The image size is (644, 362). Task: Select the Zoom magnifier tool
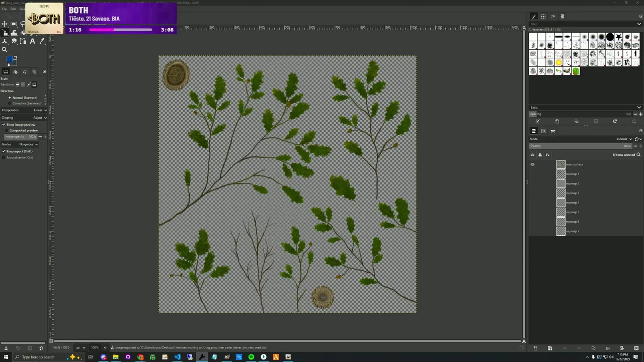5,49
